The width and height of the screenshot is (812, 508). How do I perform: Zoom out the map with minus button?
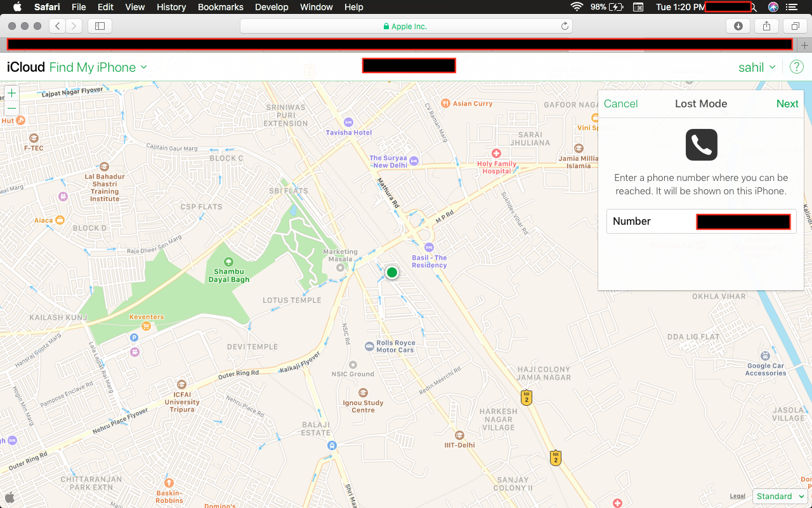tap(11, 109)
